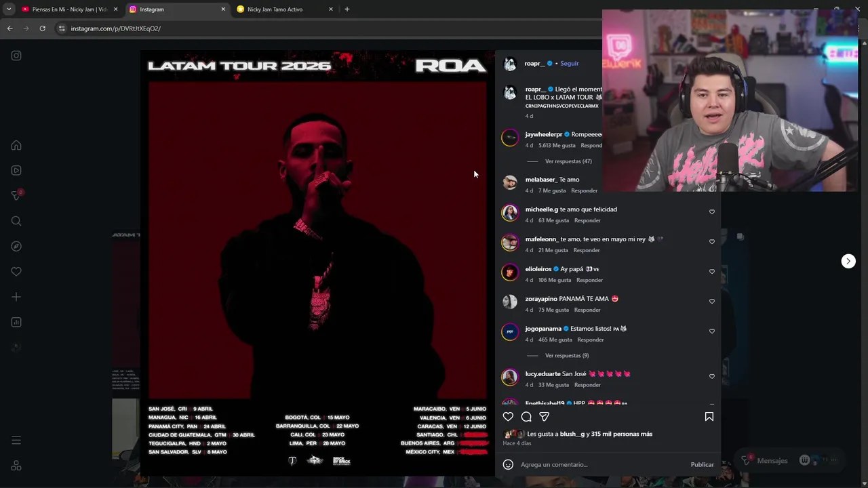Share the post with the paper plane icon
868x488 pixels.
coord(544,417)
